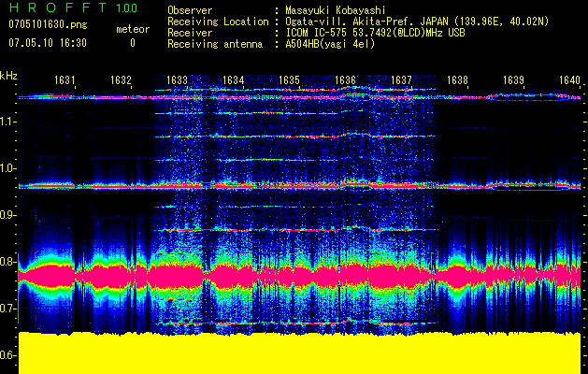Click the 0.9 kHz frequency axis label
Viewport: 588px width, 374px height.
(x=7, y=215)
